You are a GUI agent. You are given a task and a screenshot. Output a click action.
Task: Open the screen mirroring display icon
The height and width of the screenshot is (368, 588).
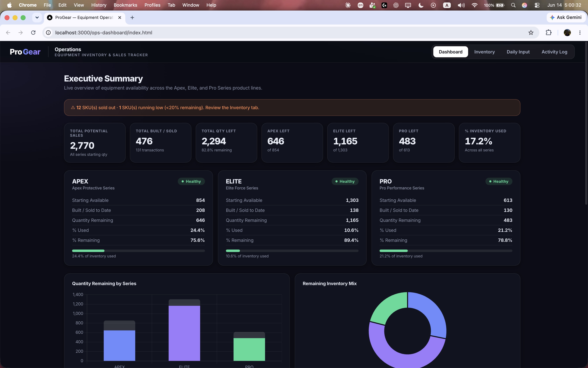(x=408, y=5)
